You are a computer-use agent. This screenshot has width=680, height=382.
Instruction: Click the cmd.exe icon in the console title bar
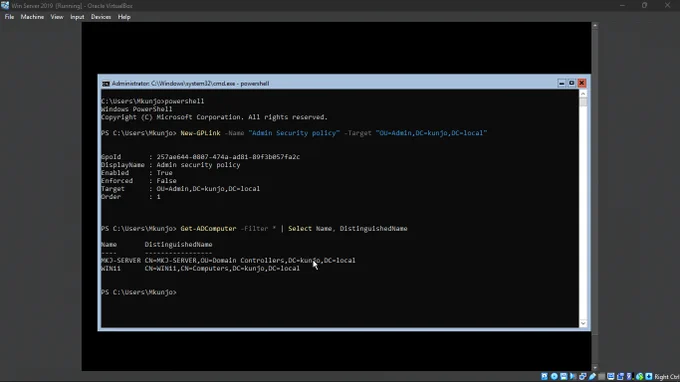click(x=105, y=83)
